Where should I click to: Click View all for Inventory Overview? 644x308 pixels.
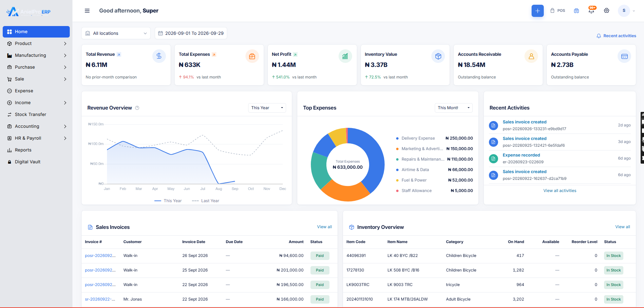point(623,227)
